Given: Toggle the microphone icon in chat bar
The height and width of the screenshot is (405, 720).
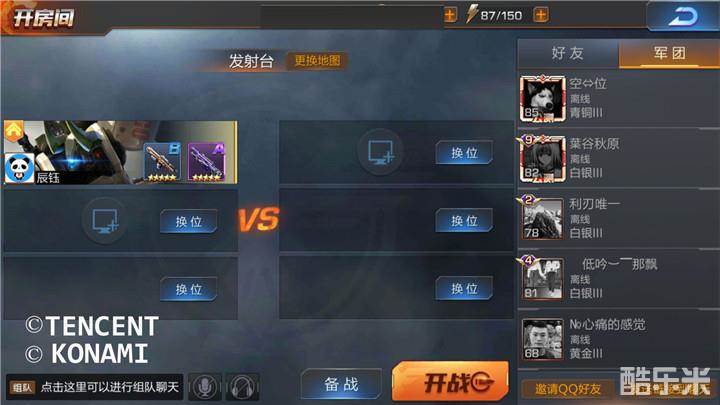Looking at the screenshot, I should coord(205,387).
